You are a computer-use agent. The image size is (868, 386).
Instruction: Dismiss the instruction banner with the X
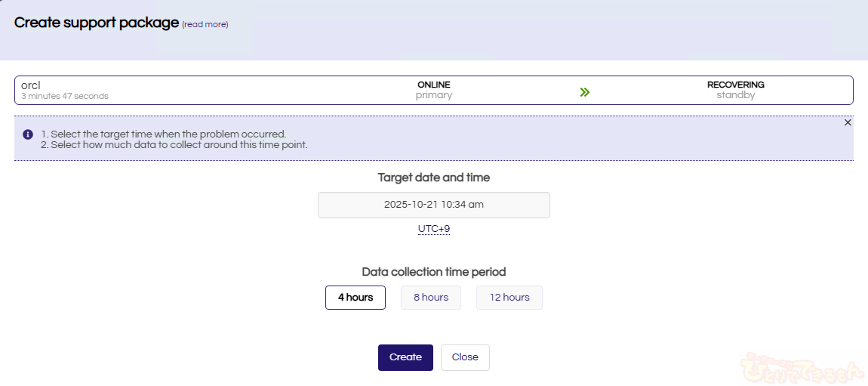tap(848, 122)
